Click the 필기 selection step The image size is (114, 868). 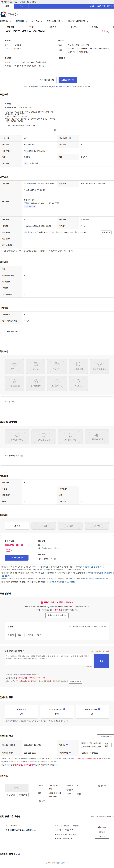click(x=70, y=526)
